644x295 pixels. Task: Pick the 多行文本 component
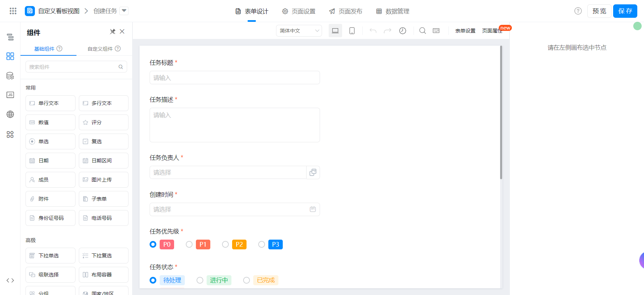104,103
